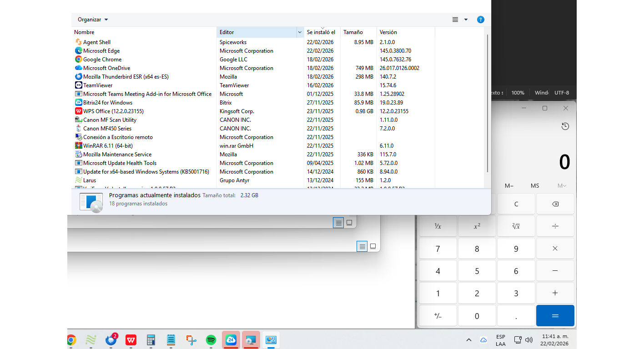Click the change view icon beside help
This screenshot has width=644, height=349.
coord(455,20)
